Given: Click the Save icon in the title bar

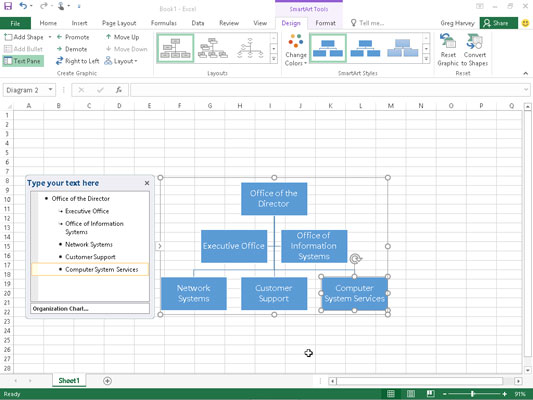Looking at the screenshot, I should (x=7, y=6).
